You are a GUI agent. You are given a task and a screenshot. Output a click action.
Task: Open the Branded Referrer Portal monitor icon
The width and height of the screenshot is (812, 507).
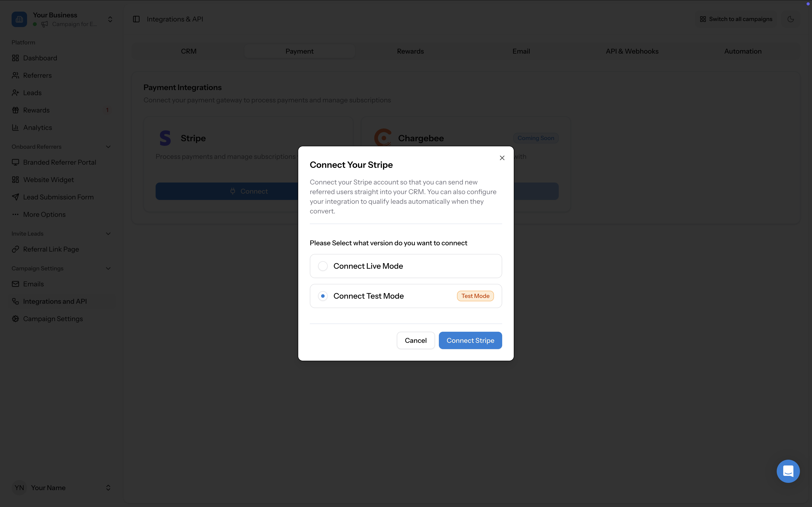click(x=15, y=162)
